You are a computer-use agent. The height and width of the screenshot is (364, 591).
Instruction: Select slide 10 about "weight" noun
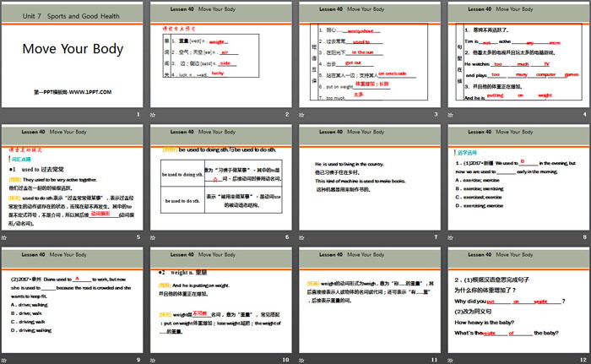(221, 300)
